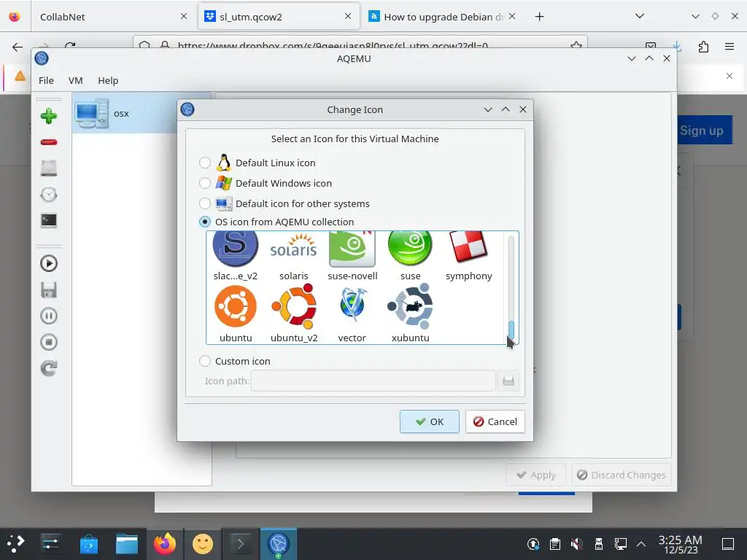The height and width of the screenshot is (560, 747).
Task: Choose the vector icon
Action: tap(352, 314)
